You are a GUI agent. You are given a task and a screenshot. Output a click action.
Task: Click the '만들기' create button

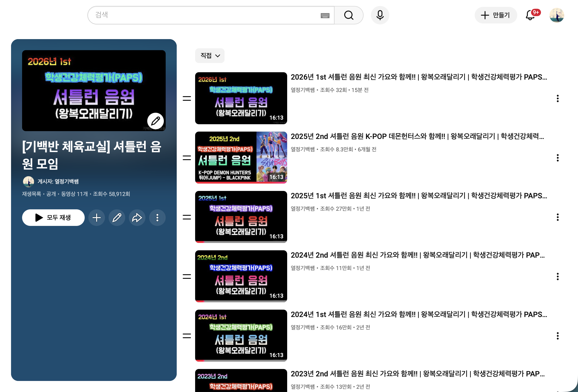coord(496,15)
